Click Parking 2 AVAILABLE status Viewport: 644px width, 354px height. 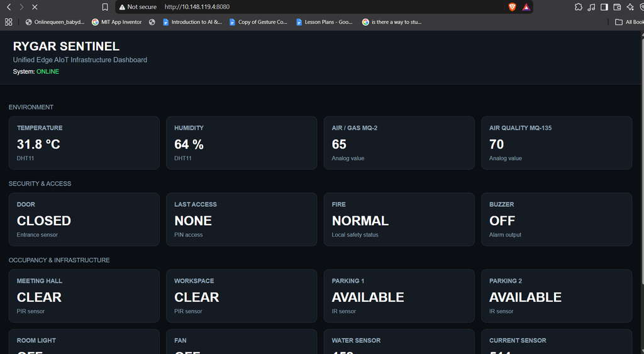[525, 297]
